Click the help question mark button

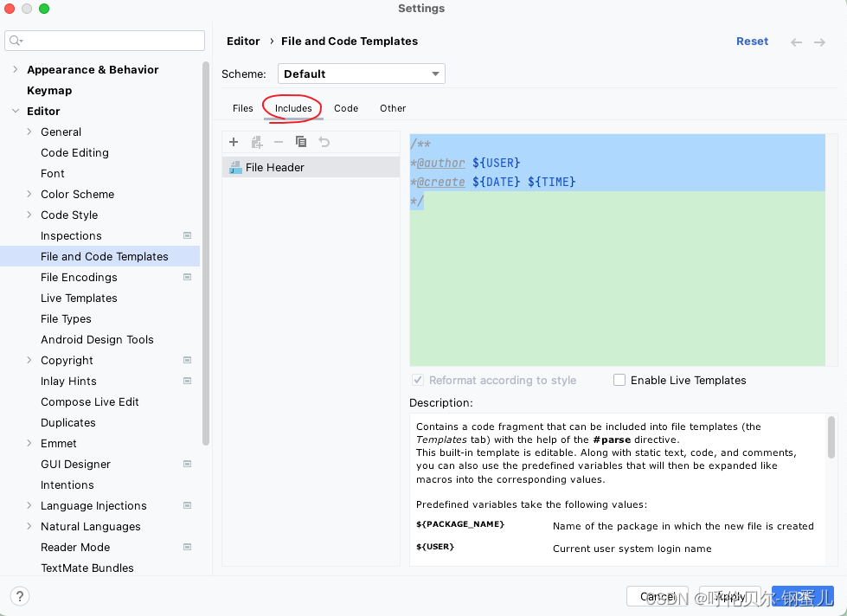click(x=20, y=596)
